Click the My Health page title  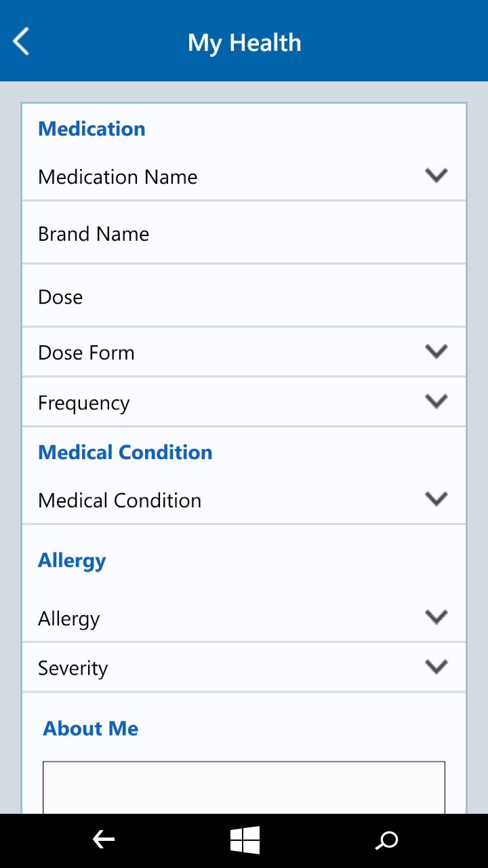pyautogui.click(x=244, y=43)
